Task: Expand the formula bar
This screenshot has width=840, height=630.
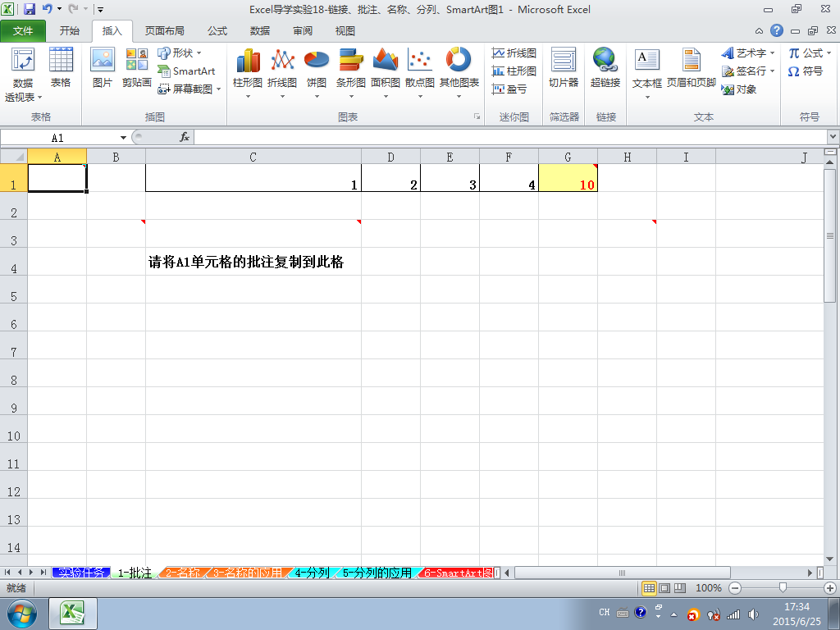Action: [x=833, y=137]
